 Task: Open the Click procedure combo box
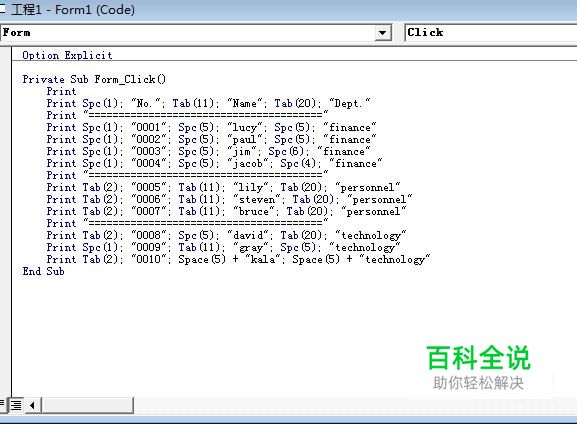point(491,33)
